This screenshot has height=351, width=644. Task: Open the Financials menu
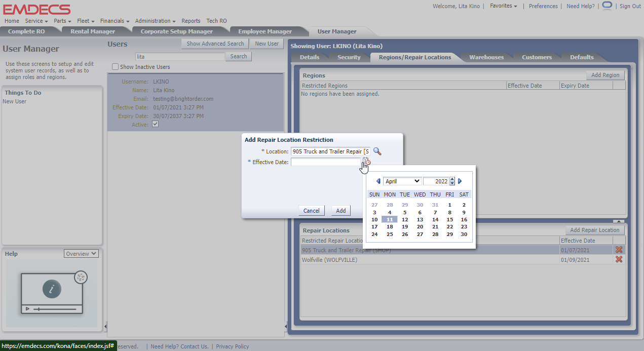[115, 21]
